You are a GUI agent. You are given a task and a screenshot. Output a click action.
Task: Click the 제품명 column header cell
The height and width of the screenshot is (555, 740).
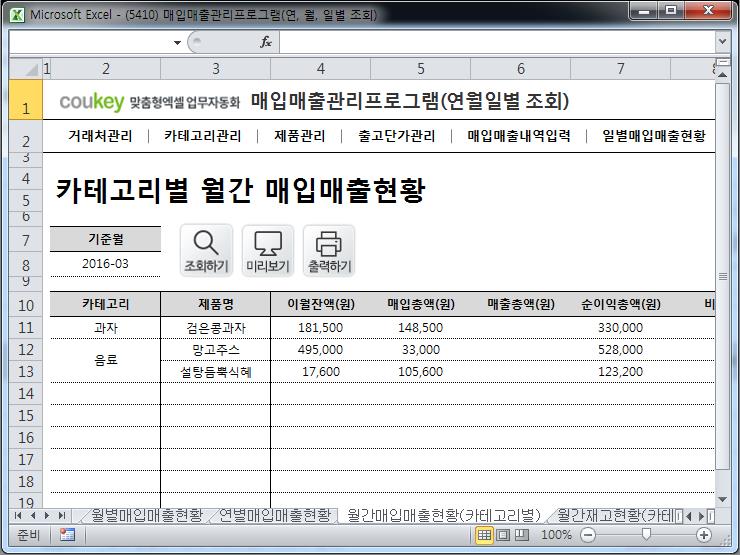point(216,304)
